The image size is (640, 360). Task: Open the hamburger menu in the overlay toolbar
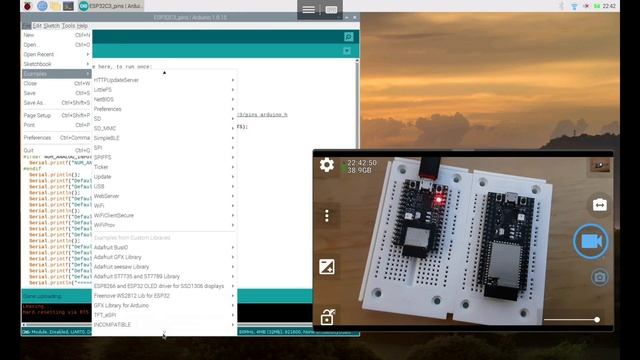pos(309,9)
